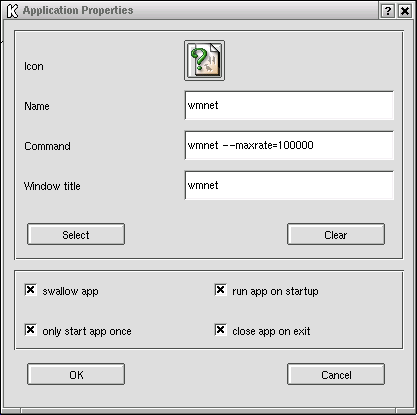This screenshot has height=415, width=417.
Task: Untick close app on exit
Action: click(220, 330)
